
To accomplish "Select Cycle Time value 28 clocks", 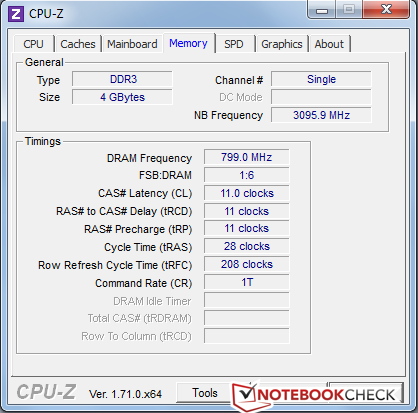I will pos(247,246).
